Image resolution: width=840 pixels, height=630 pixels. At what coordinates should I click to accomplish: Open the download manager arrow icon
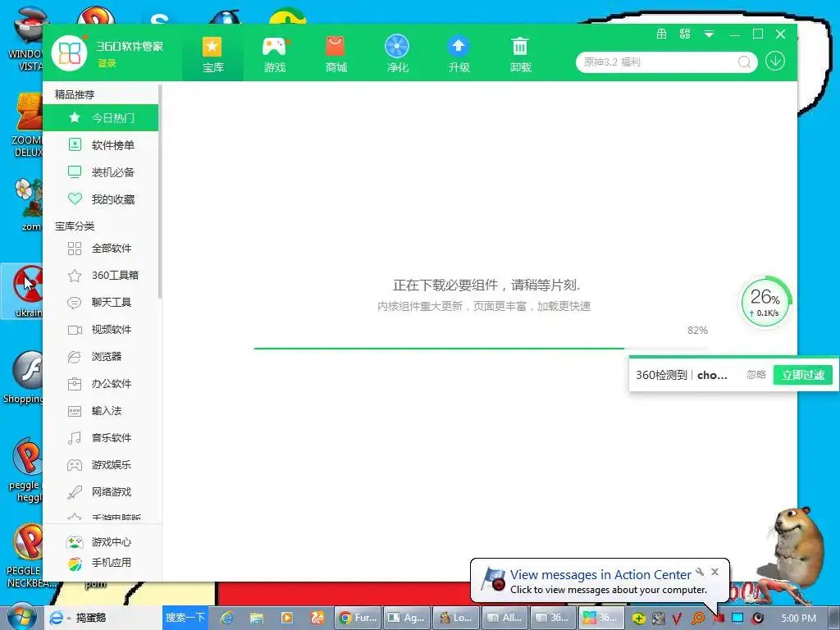pos(775,61)
